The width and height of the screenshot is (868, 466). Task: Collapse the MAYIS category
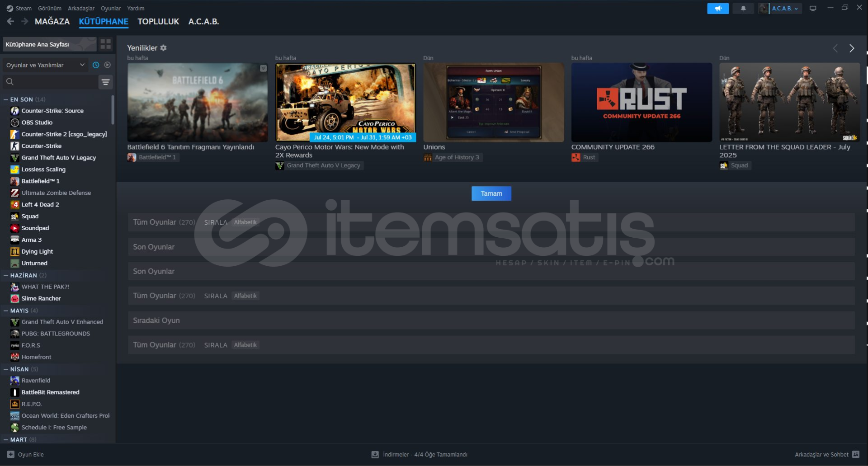[x=6, y=311]
